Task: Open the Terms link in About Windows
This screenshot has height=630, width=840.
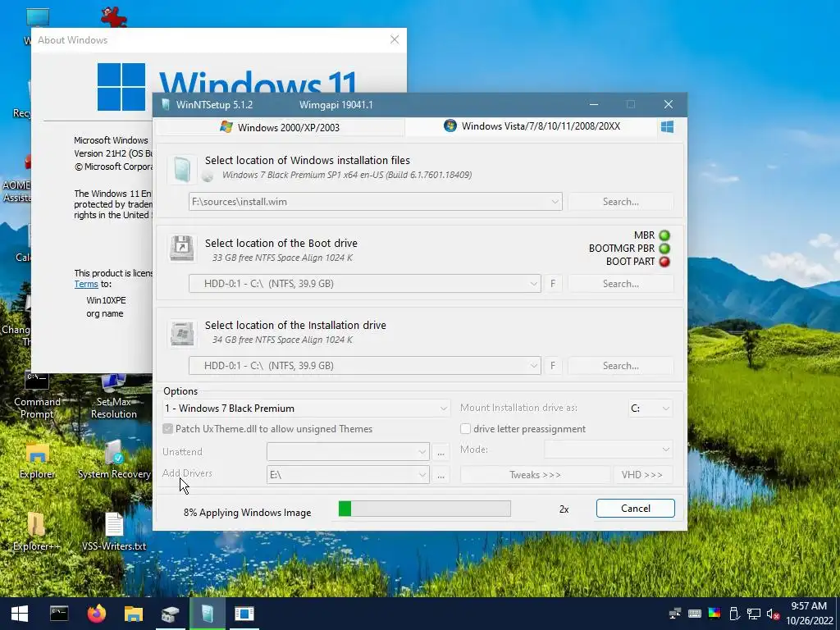Action: 85,285
